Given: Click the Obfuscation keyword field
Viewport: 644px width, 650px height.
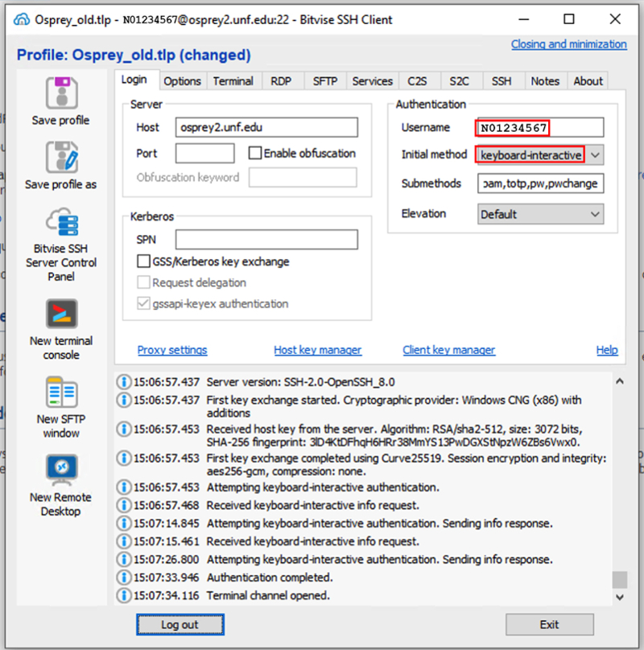Looking at the screenshot, I should tap(303, 178).
